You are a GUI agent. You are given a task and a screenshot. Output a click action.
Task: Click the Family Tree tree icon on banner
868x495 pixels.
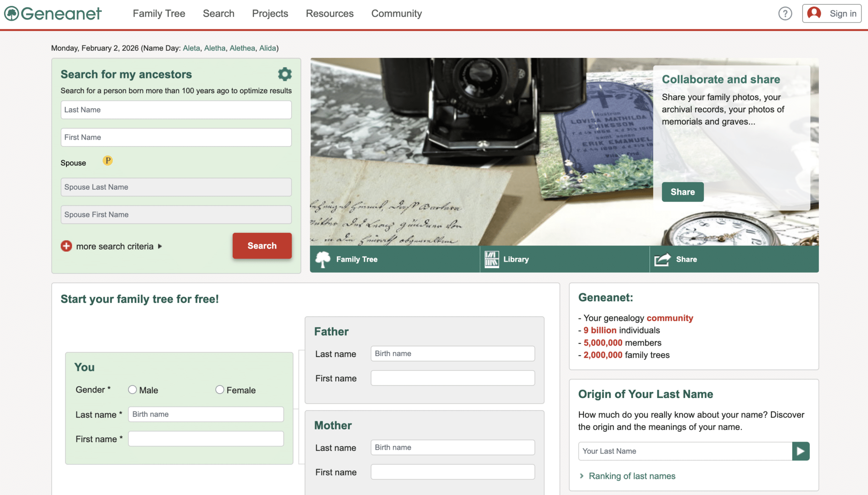323,259
